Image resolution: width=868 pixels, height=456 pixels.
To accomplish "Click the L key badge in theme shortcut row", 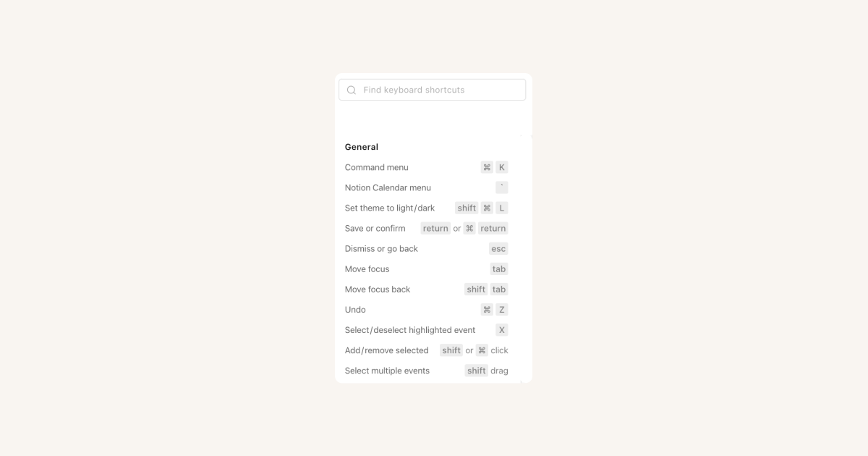I will pyautogui.click(x=501, y=208).
